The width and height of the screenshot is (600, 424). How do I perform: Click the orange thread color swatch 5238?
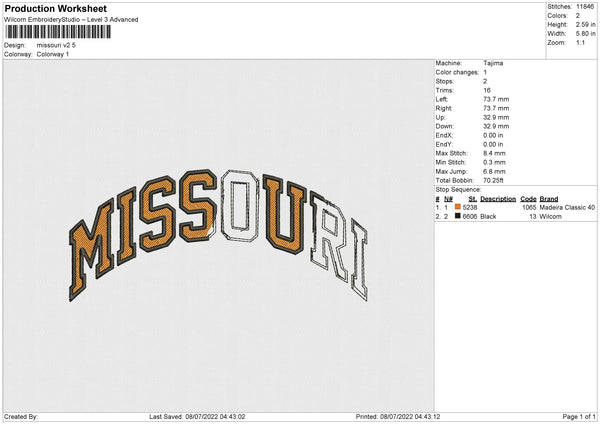(x=458, y=207)
